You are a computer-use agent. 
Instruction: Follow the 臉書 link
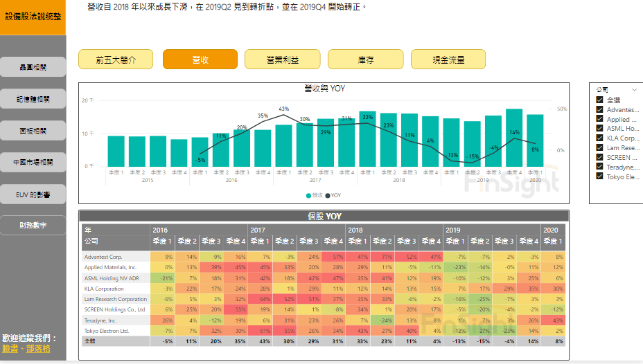coord(10,349)
